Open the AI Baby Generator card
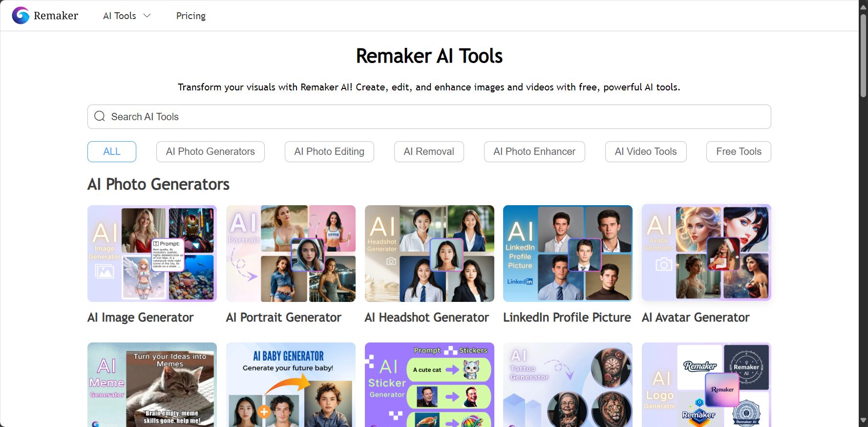Viewport: 868px width, 427px height. 291,384
